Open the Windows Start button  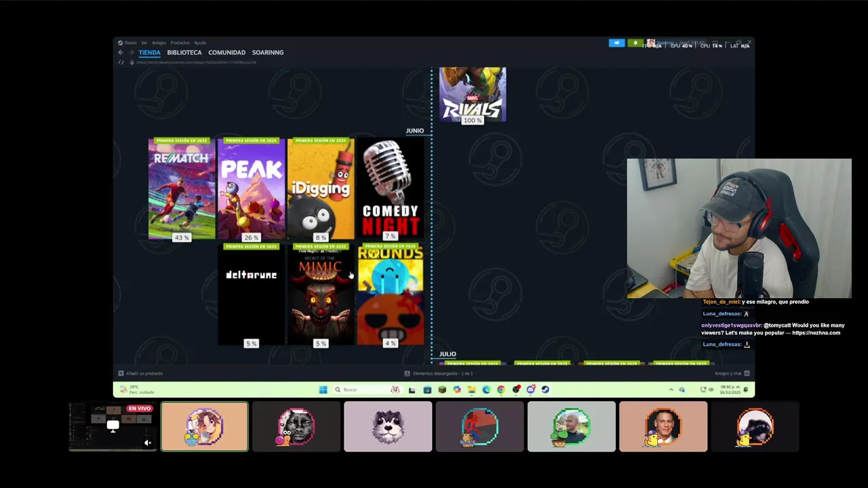pyautogui.click(x=323, y=390)
